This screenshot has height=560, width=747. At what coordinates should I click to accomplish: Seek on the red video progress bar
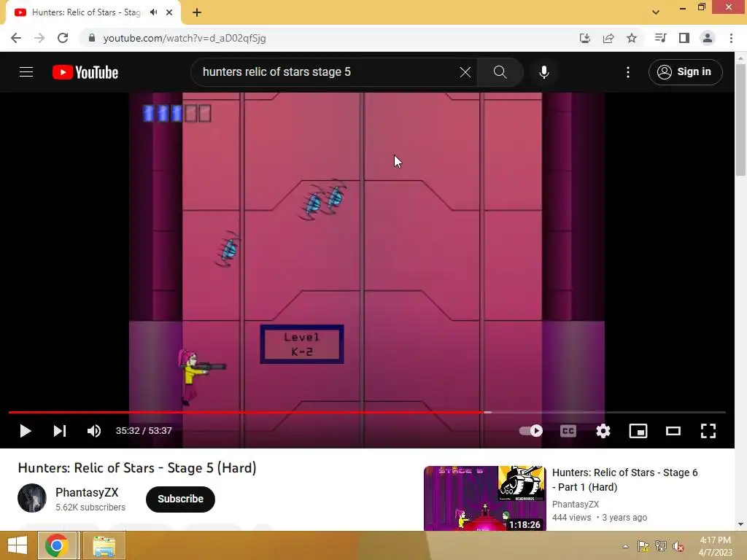pos(367,413)
